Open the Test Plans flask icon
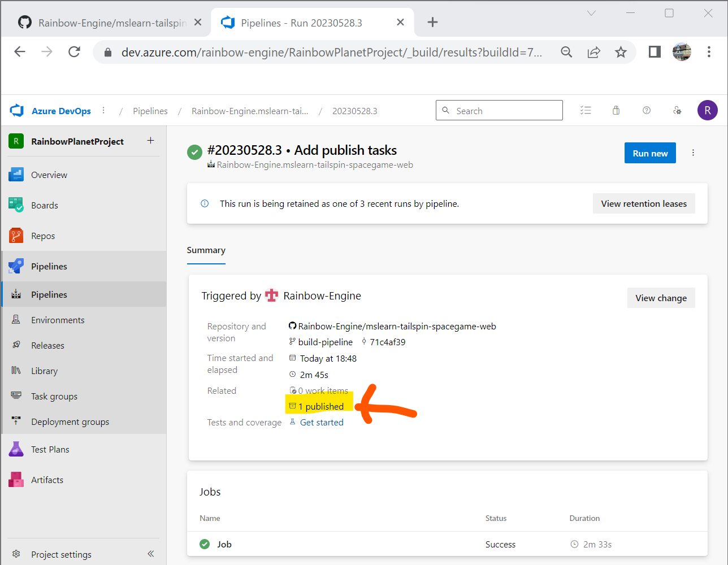Viewport: 728px width, 565px height. coord(16,449)
